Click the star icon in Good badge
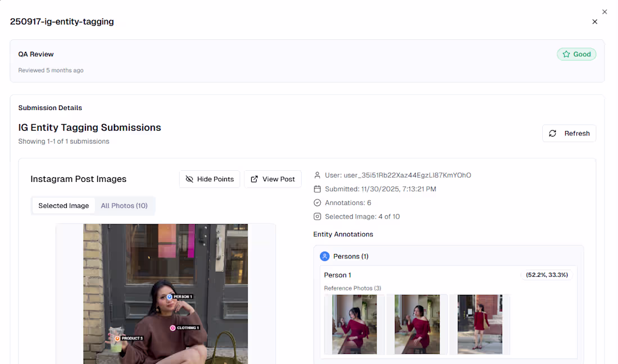 click(566, 54)
